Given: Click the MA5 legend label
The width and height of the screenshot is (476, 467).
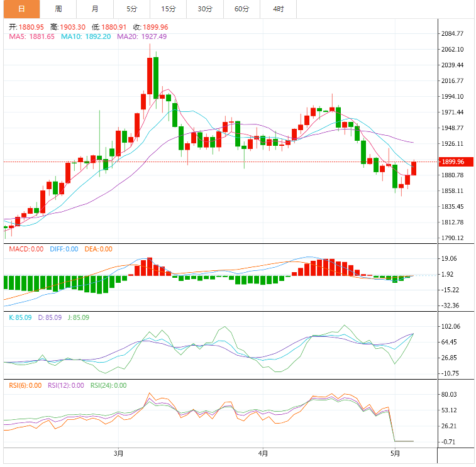Looking at the screenshot, I should point(32,36).
